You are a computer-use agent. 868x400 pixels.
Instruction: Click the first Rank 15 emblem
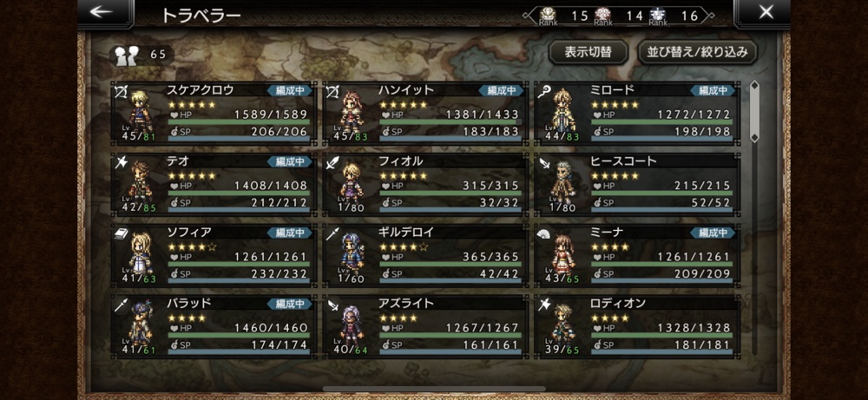547,15
